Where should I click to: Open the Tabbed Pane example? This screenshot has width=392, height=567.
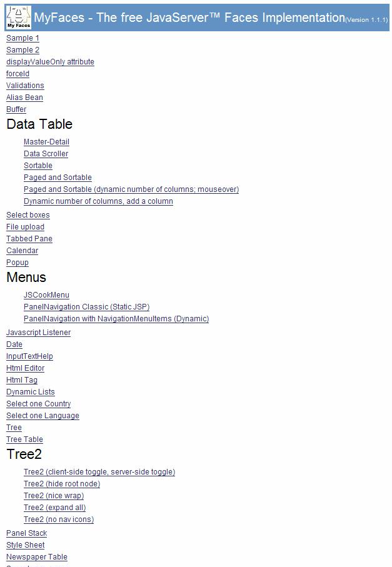29,239
